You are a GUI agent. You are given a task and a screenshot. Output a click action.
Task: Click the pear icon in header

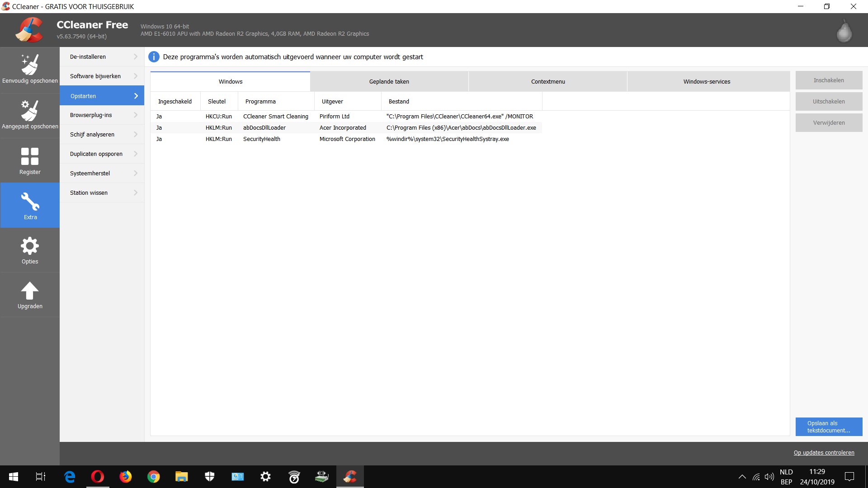(844, 31)
